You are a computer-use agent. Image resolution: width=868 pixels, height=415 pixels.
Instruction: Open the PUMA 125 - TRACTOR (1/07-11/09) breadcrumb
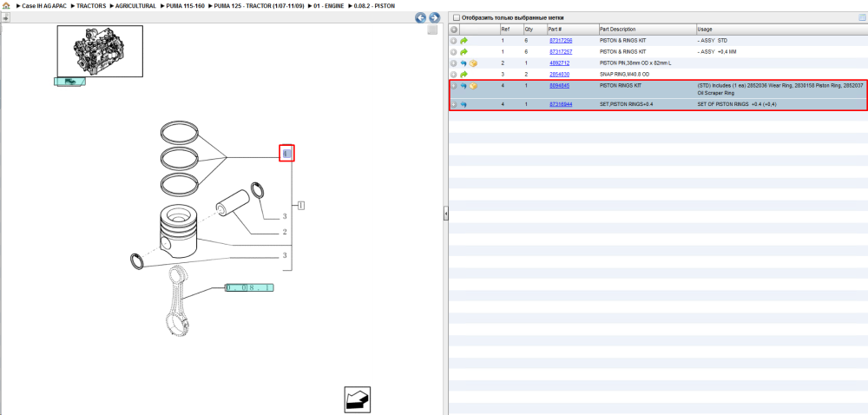[259, 5]
